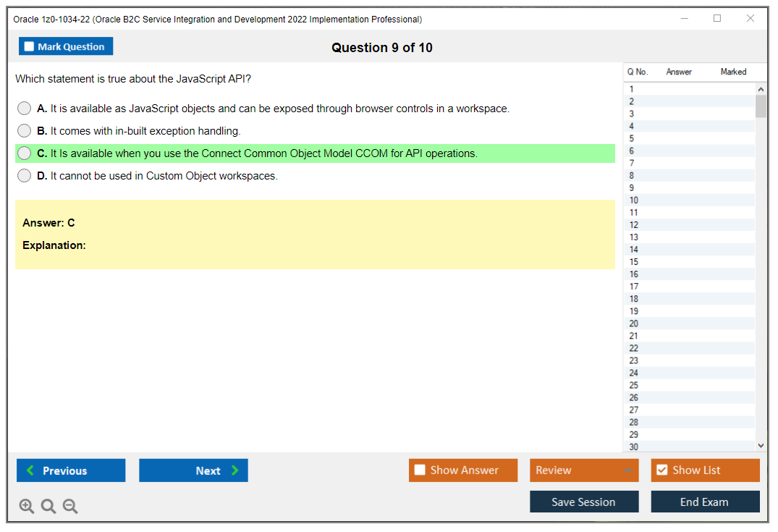This screenshot has height=532, width=778.
Task: Select answer option B radio button
Action: (24, 130)
